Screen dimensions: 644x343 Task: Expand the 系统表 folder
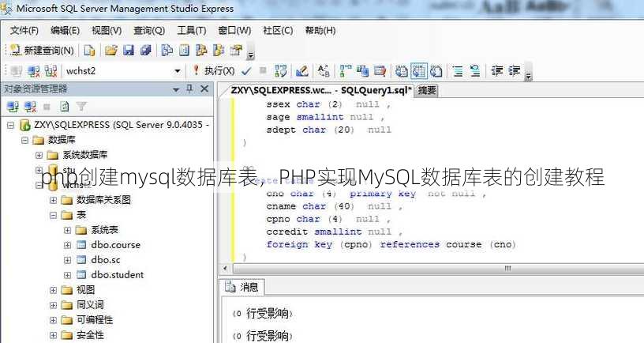pos(68,230)
